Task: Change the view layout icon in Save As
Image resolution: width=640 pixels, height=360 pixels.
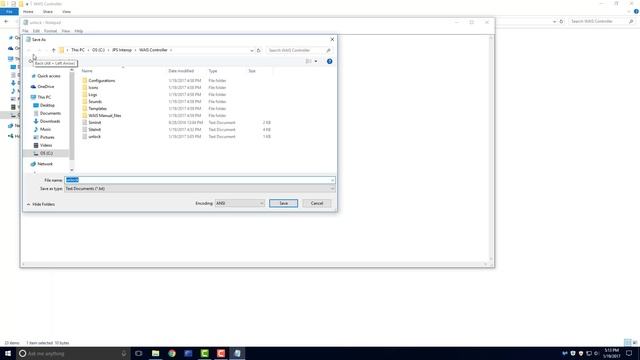Action: click(309, 61)
